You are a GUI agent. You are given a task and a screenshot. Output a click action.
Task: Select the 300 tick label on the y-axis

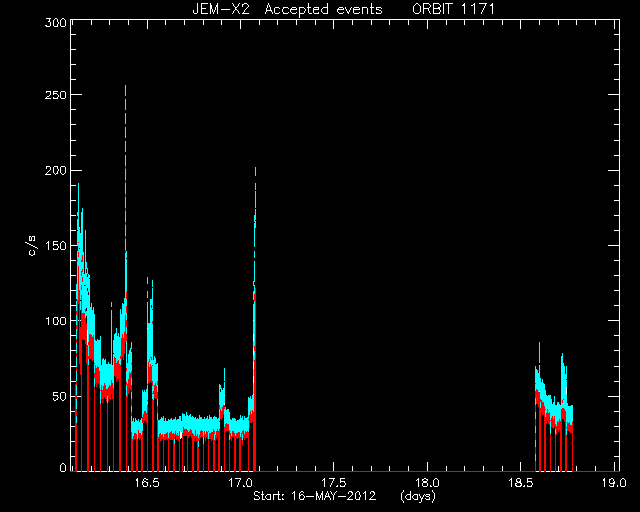click(56, 22)
